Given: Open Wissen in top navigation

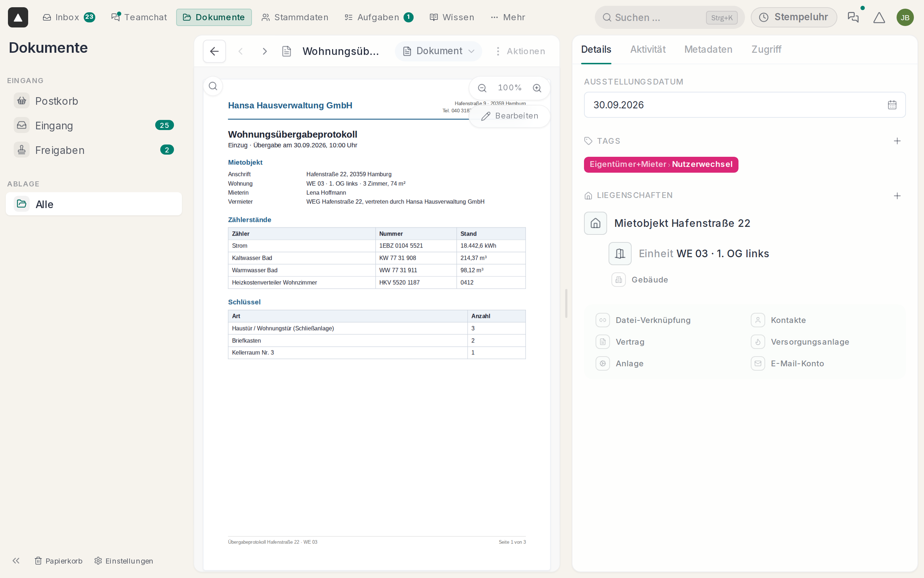Looking at the screenshot, I should (x=452, y=17).
